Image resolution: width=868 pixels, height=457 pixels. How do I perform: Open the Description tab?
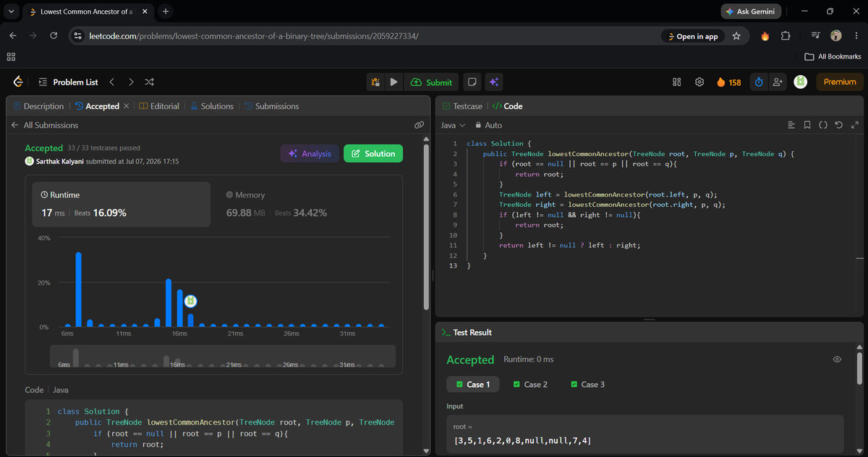point(38,106)
